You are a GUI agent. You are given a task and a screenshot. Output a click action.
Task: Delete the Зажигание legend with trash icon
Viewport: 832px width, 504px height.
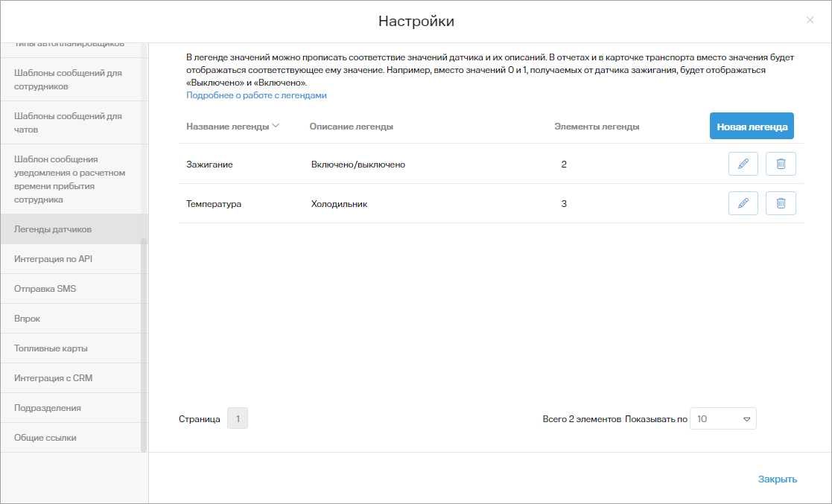(781, 163)
